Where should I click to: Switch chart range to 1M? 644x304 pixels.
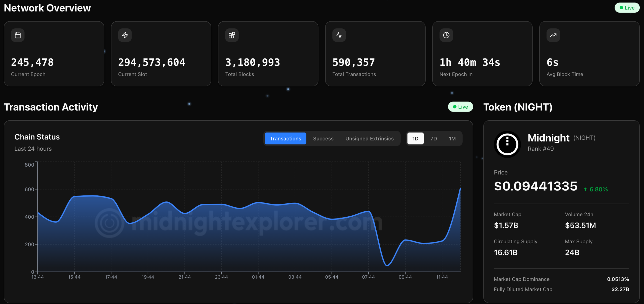pos(452,139)
